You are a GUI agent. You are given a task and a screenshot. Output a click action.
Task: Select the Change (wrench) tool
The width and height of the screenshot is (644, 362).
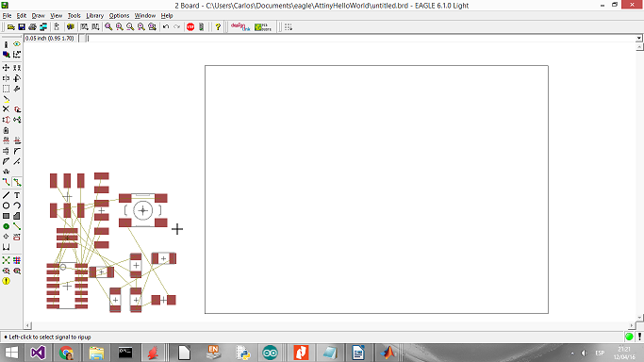pos(17,89)
